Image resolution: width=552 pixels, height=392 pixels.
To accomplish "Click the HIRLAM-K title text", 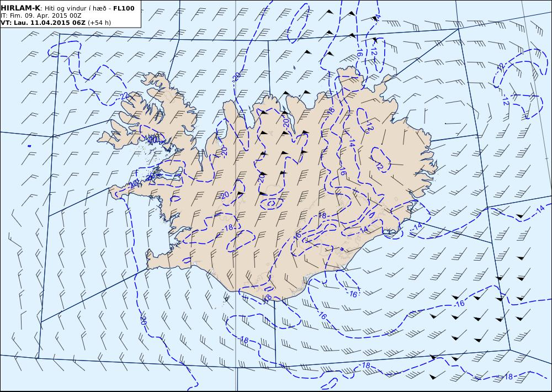I will tap(20, 8).
